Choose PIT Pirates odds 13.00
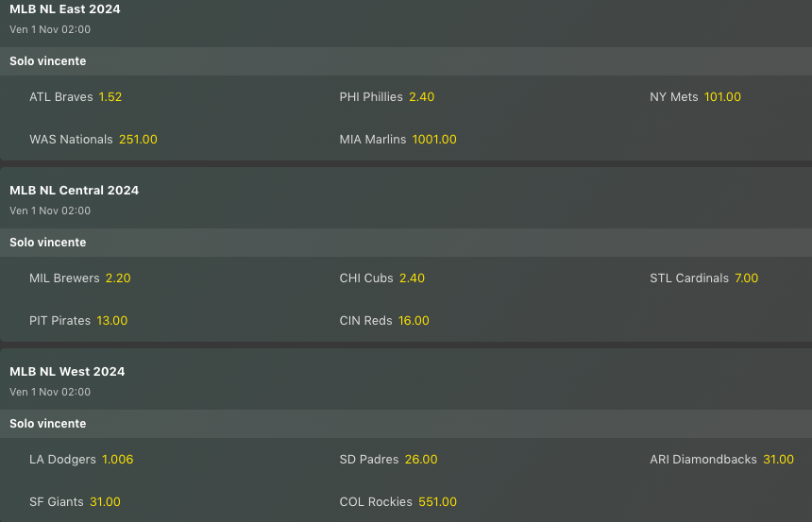The width and height of the screenshot is (812, 522). click(x=111, y=321)
